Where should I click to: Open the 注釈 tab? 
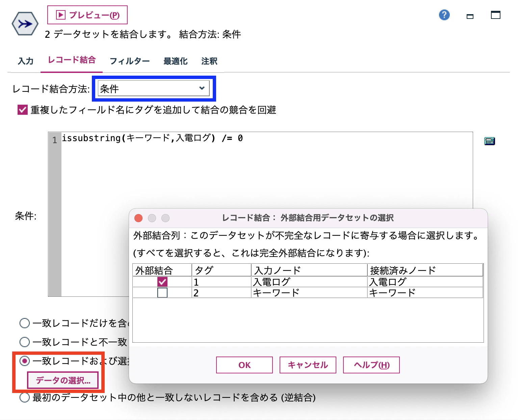point(209,61)
